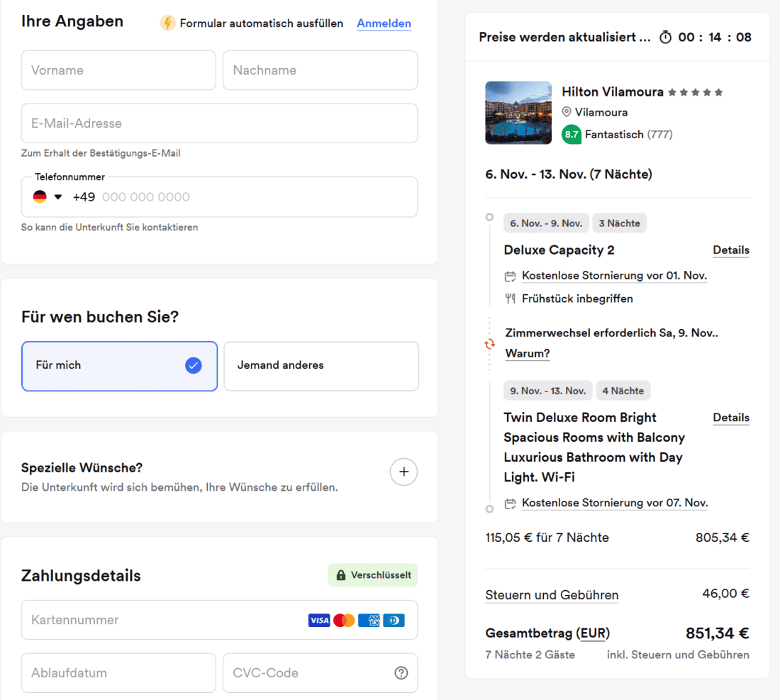
Task: Open the phone country code dropdown arrow
Action: [x=58, y=197]
